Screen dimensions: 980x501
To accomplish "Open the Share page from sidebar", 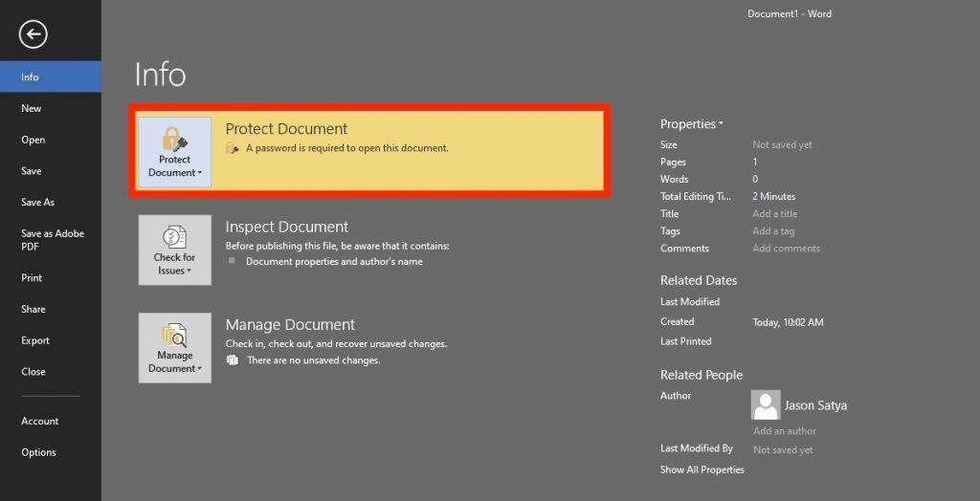I will pos(51,309).
